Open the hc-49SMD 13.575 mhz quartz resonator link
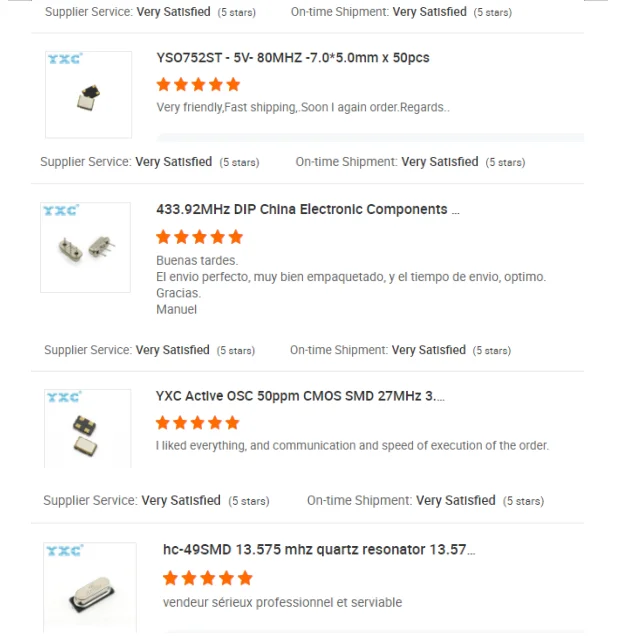 tap(319, 550)
